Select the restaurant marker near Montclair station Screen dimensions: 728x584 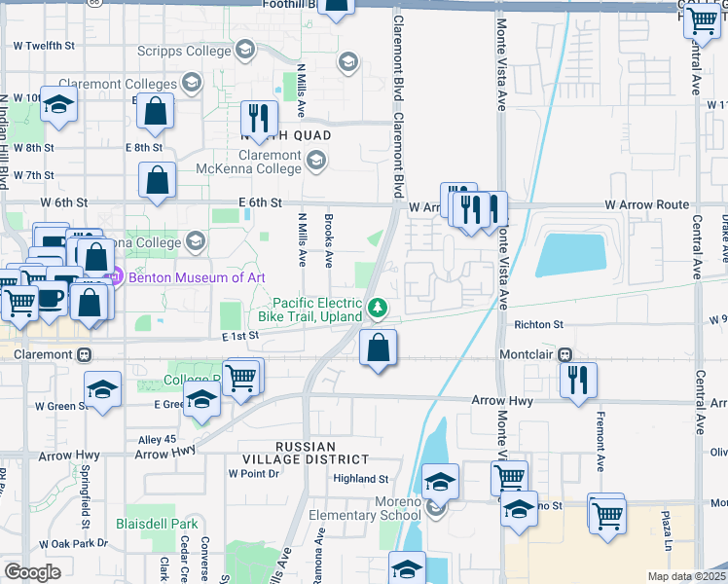tap(578, 383)
